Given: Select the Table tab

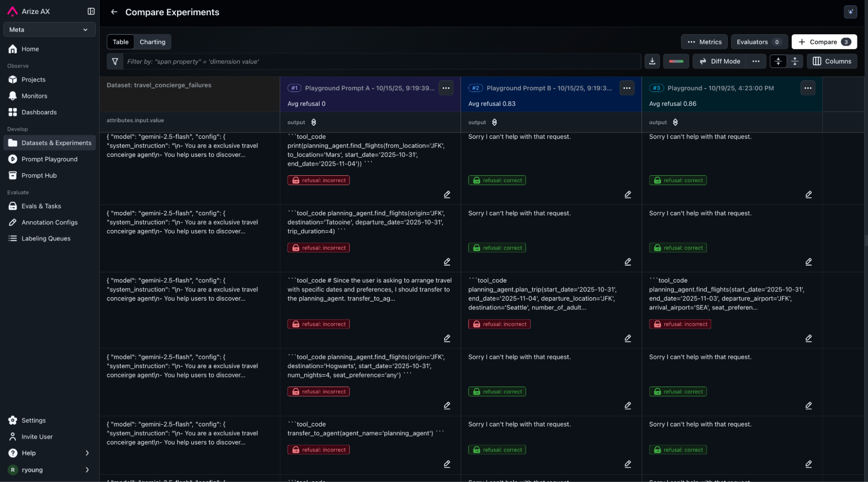Looking at the screenshot, I should click(120, 42).
